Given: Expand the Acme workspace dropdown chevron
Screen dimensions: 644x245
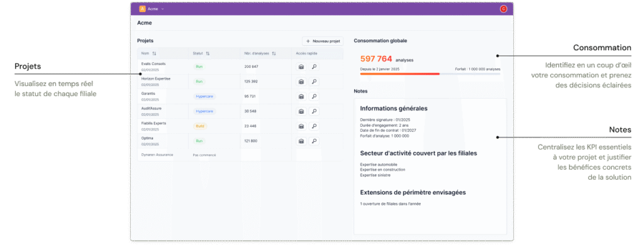Looking at the screenshot, I should [163, 9].
